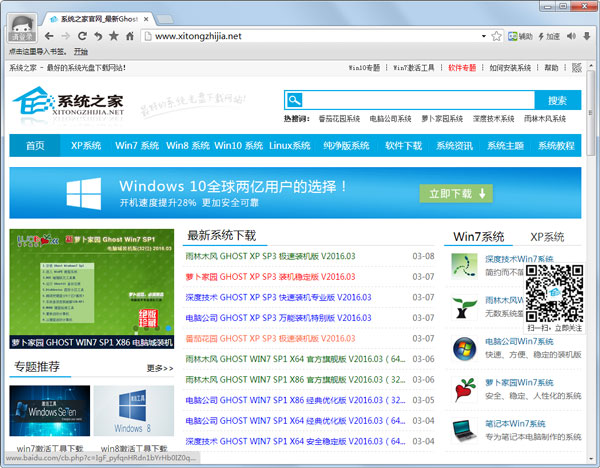Open the 系统教程 navigation tab
600x468 pixels.
tap(556, 145)
